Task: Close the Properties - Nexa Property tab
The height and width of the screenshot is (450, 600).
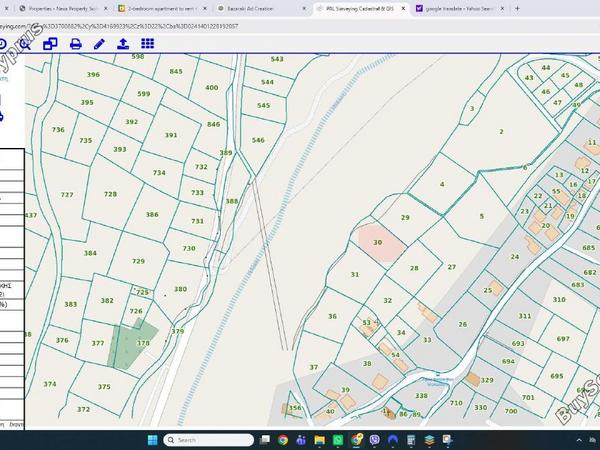Action: [x=106, y=8]
